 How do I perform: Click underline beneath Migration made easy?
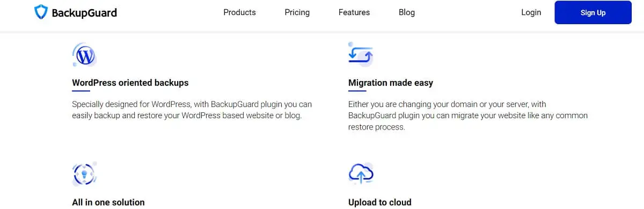click(357, 91)
